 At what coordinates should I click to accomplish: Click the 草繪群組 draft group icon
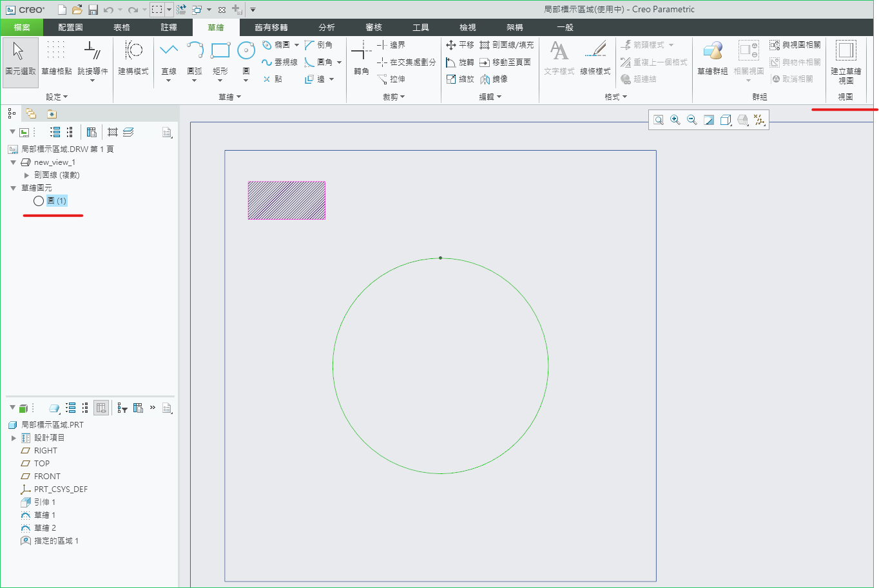click(712, 52)
